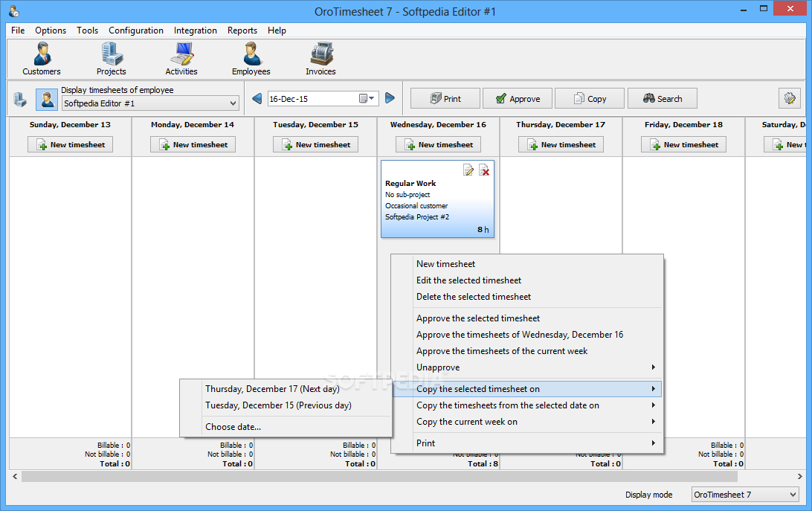
Task: Add new timesheet for Wednesday, December 16
Action: click(438, 144)
